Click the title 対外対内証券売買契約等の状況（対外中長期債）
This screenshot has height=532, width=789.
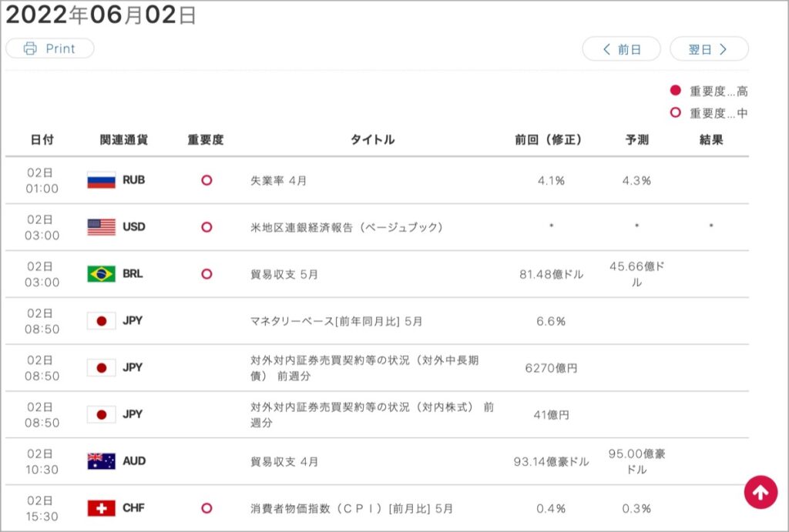[x=364, y=367]
